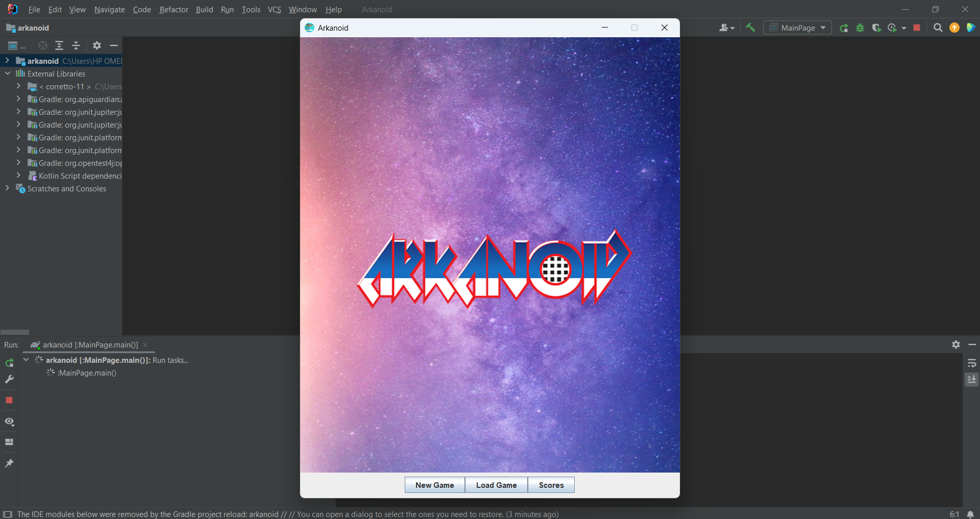The height and width of the screenshot is (519, 980).
Task: Pin the run tab with pin icon
Action: (x=9, y=463)
